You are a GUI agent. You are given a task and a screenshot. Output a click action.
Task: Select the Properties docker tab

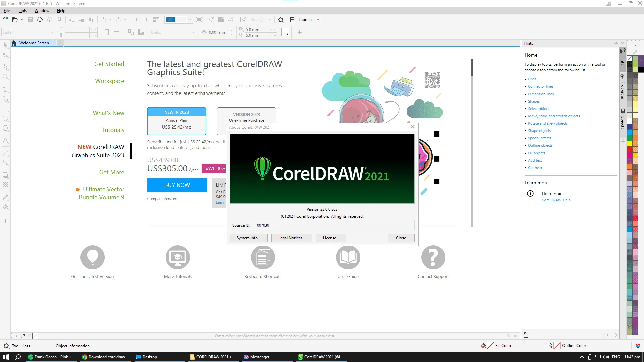pyautogui.click(x=623, y=87)
